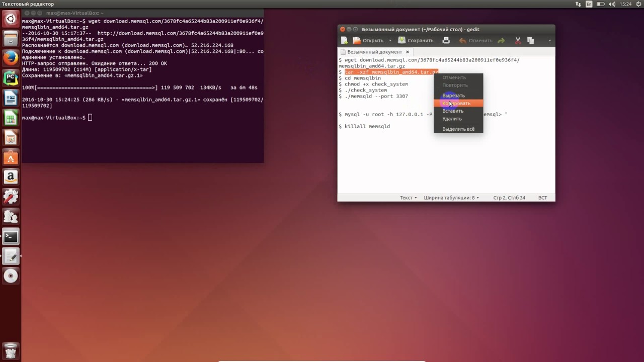Open LibreOffice Writer from launcher
644x362 pixels.
tap(11, 98)
